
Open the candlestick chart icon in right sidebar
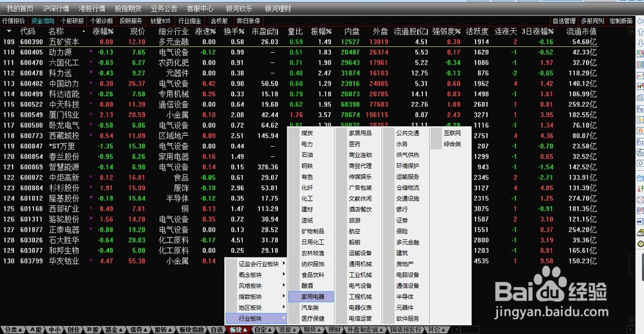point(640,87)
